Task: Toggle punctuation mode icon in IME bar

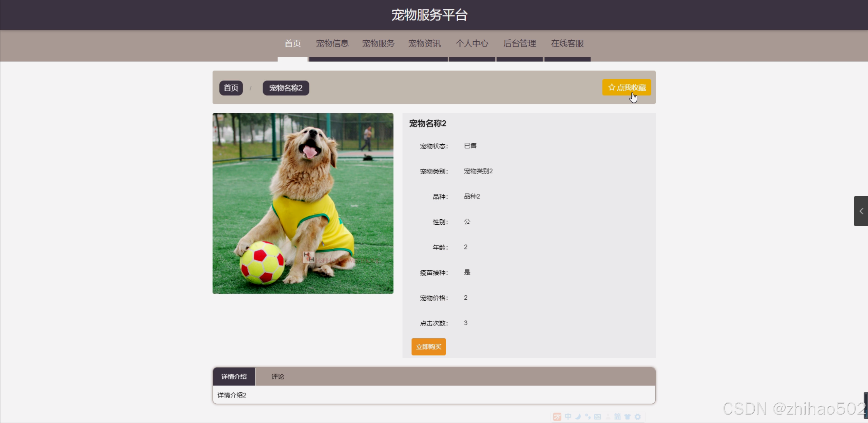Action: coord(588,417)
